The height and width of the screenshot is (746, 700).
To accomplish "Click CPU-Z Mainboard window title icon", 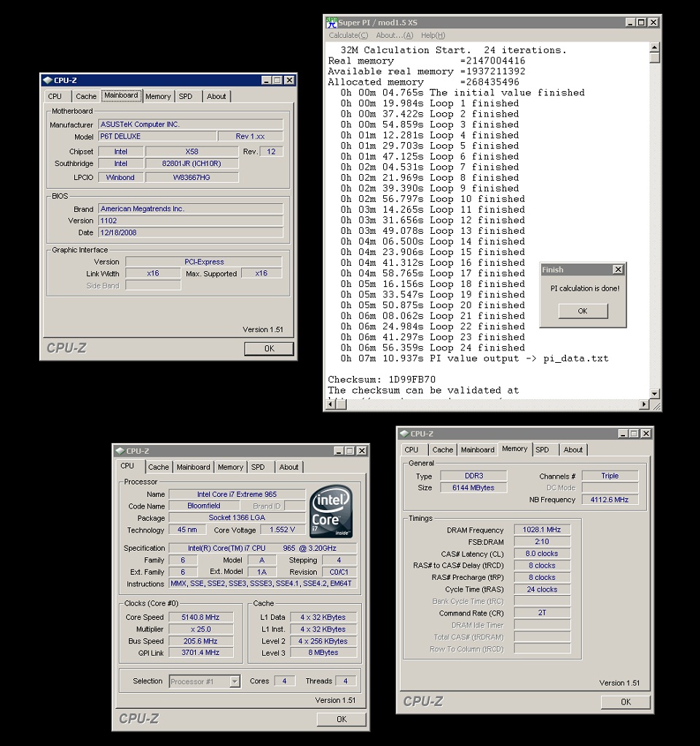I will pos(47,80).
